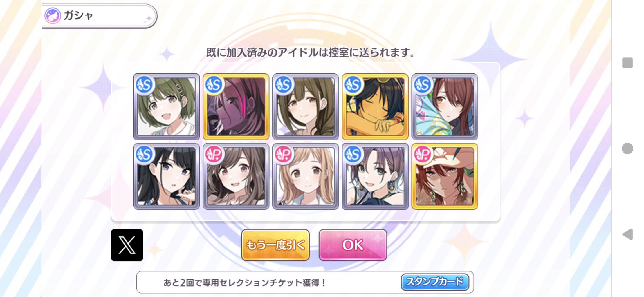
Task: Tap the X share icon
Action: pos(127,245)
